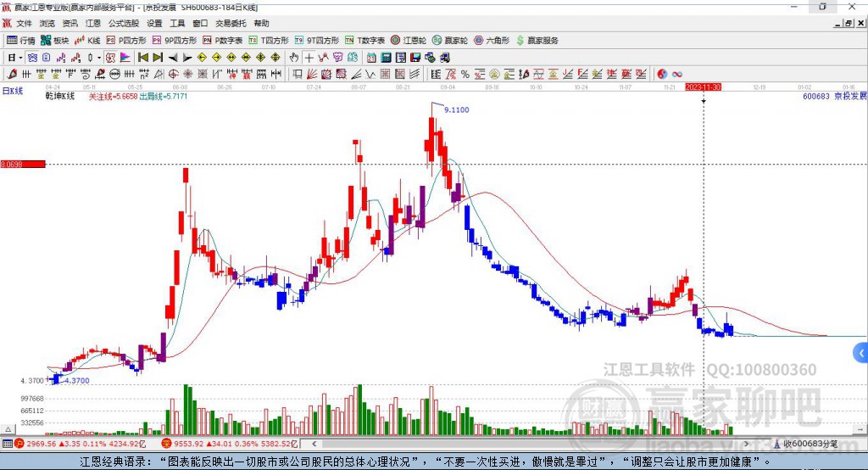The width and height of the screenshot is (868, 470).
Task: Click the 出局线=5.7171 indicator text
Action: pyautogui.click(x=164, y=96)
